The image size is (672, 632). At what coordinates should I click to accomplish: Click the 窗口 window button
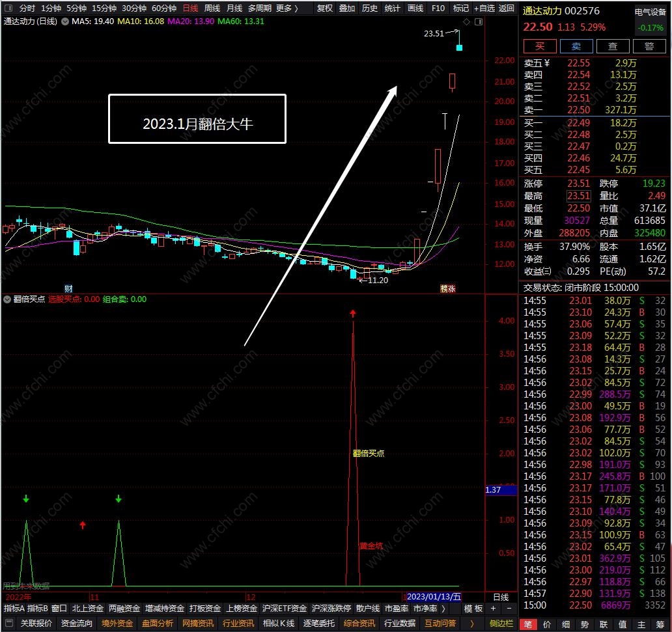(59, 609)
